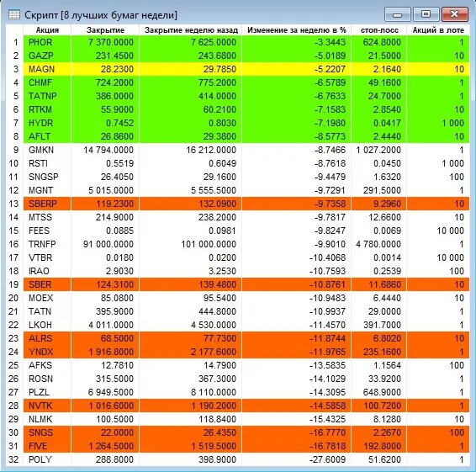Select the FIVE ticker cell
This screenshot has height=472, width=476.
tap(47, 446)
